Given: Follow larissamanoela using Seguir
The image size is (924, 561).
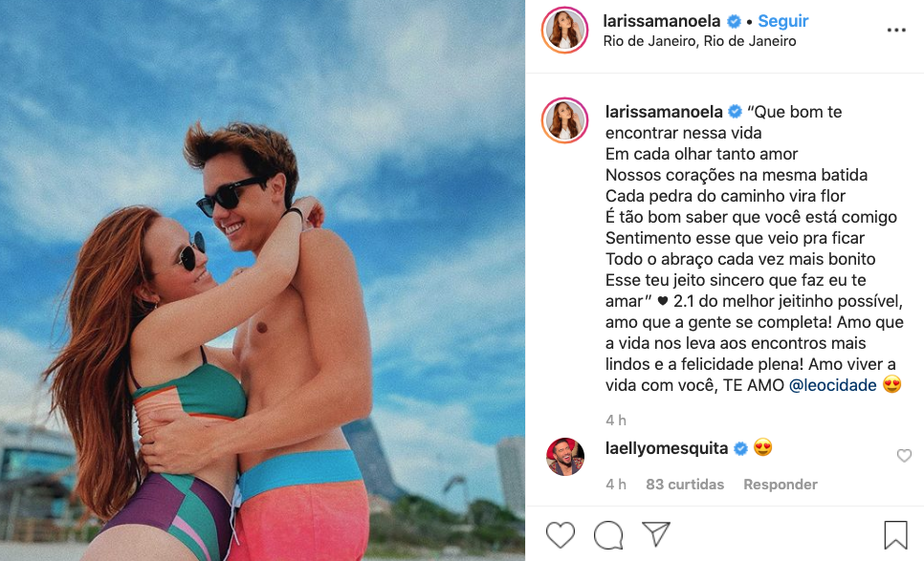Looking at the screenshot, I should 782,21.
